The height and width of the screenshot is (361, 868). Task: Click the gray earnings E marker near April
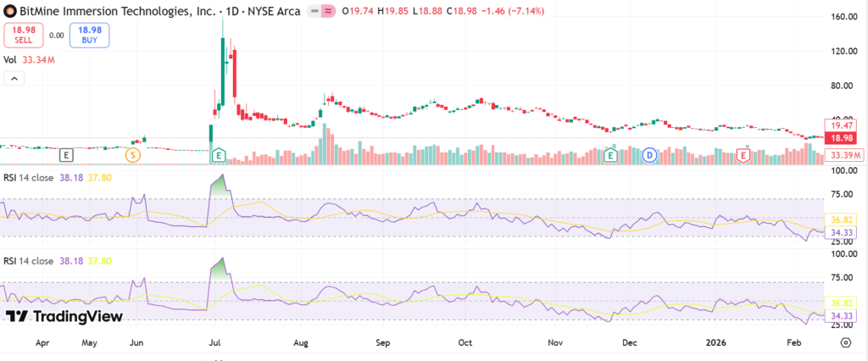(x=67, y=155)
